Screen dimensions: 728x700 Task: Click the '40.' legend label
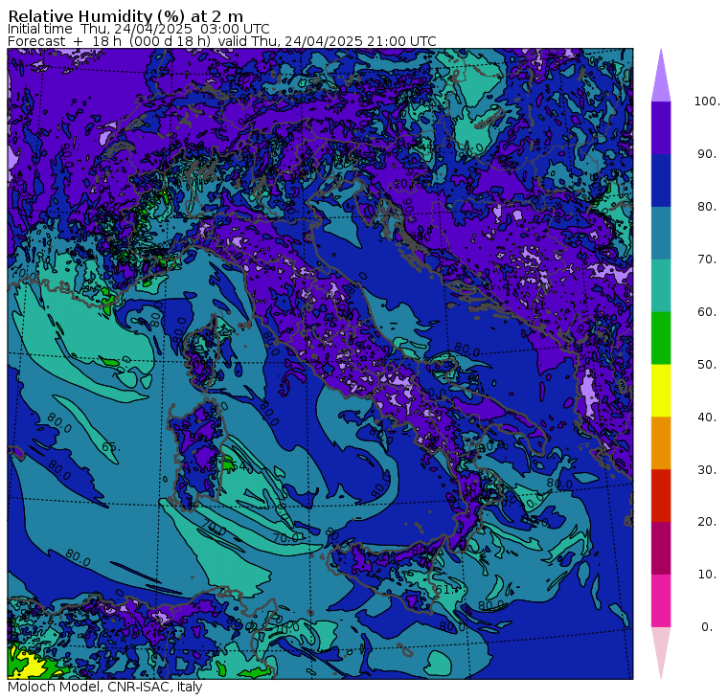click(x=707, y=417)
